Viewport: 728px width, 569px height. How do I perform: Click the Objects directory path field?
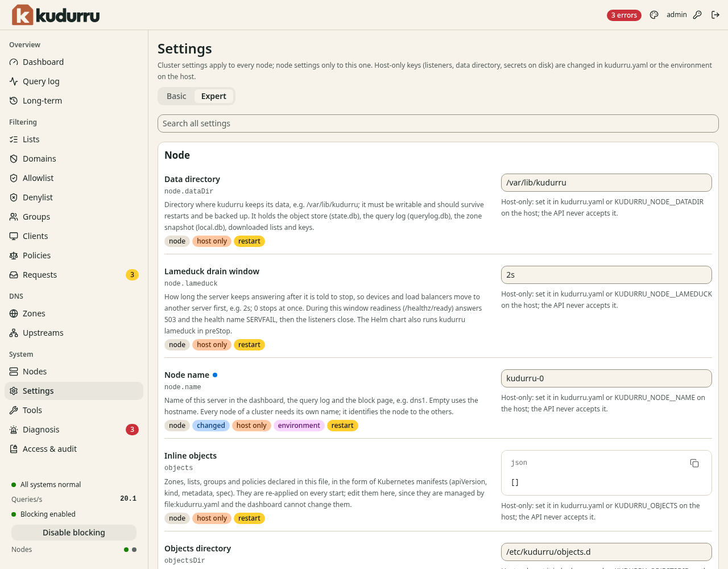[x=606, y=552]
